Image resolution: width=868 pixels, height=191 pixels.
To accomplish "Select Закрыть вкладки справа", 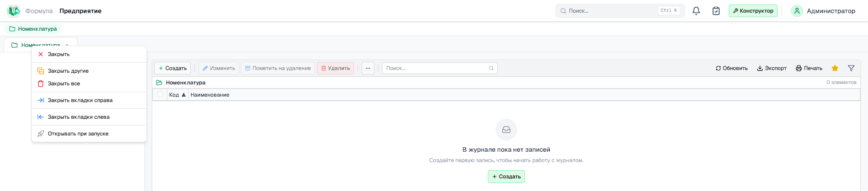I will point(89,100).
